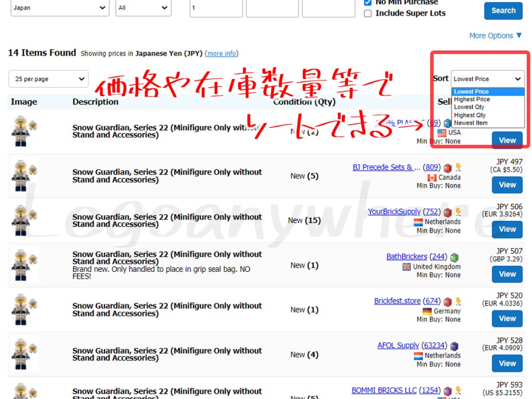Click the lightning icon in BJ Precede Sets row
This screenshot has width=532, height=399.
point(458,167)
